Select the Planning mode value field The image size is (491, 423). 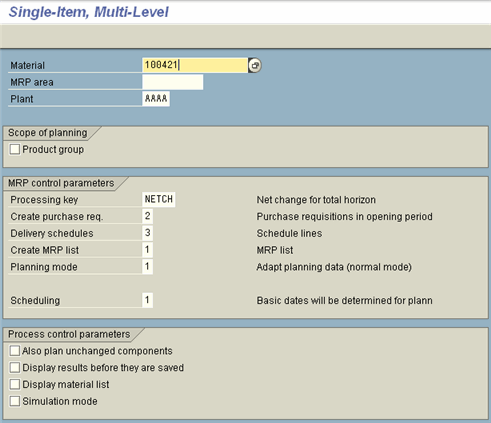coord(148,266)
